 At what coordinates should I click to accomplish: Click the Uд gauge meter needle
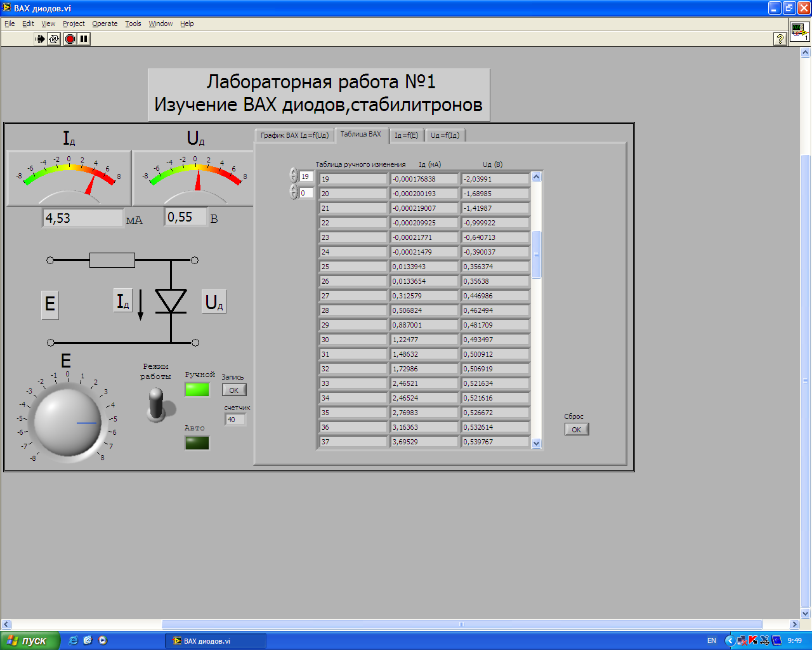(198, 178)
